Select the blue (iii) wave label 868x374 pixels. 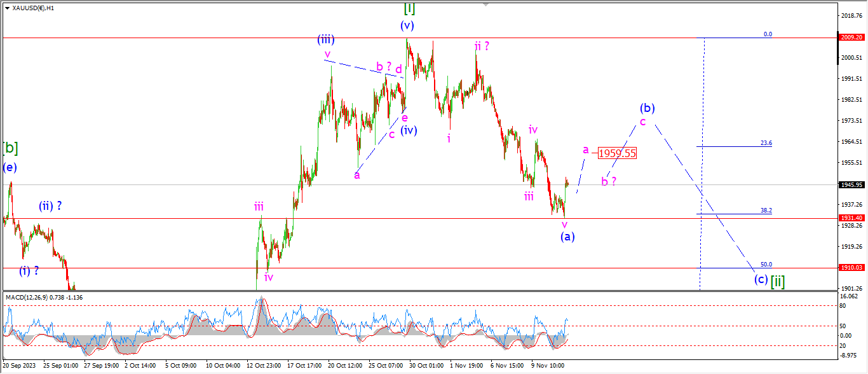[x=326, y=39]
